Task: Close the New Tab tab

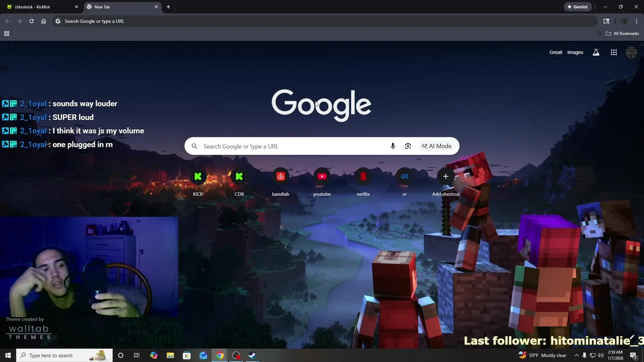Action: pyautogui.click(x=156, y=7)
